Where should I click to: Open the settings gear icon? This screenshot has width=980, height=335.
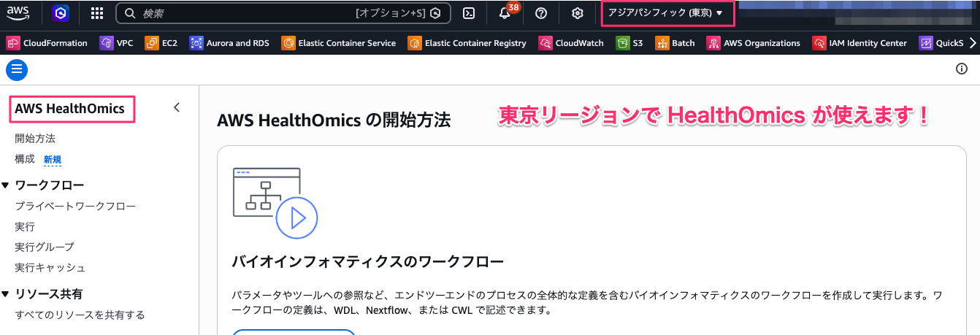coord(578,13)
